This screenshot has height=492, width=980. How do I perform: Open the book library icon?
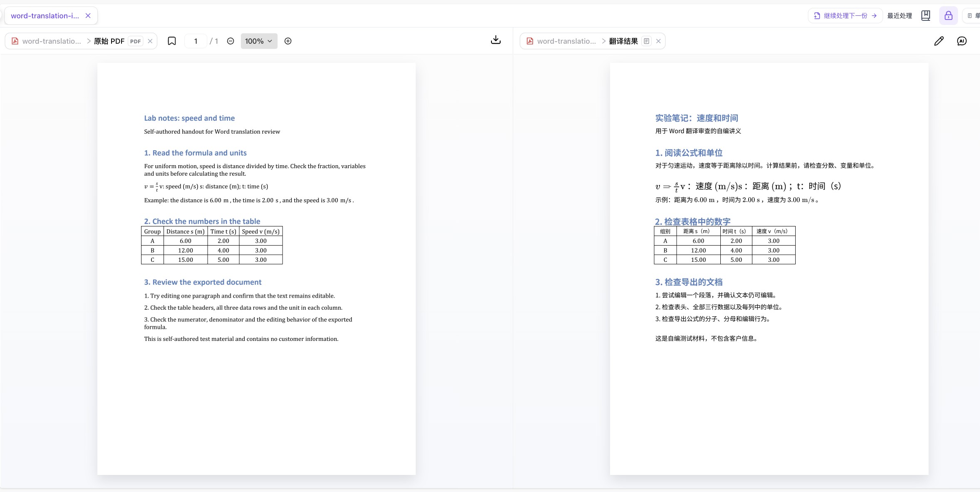tap(925, 16)
